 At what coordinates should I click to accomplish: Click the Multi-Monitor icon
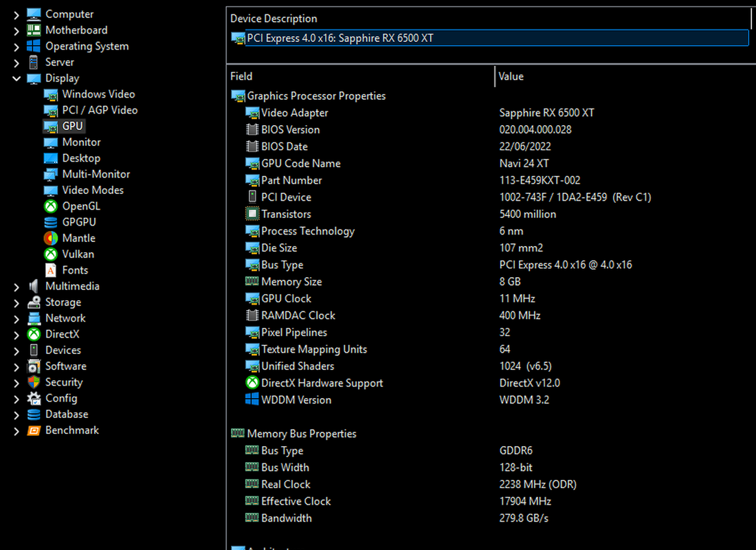pyautogui.click(x=51, y=174)
